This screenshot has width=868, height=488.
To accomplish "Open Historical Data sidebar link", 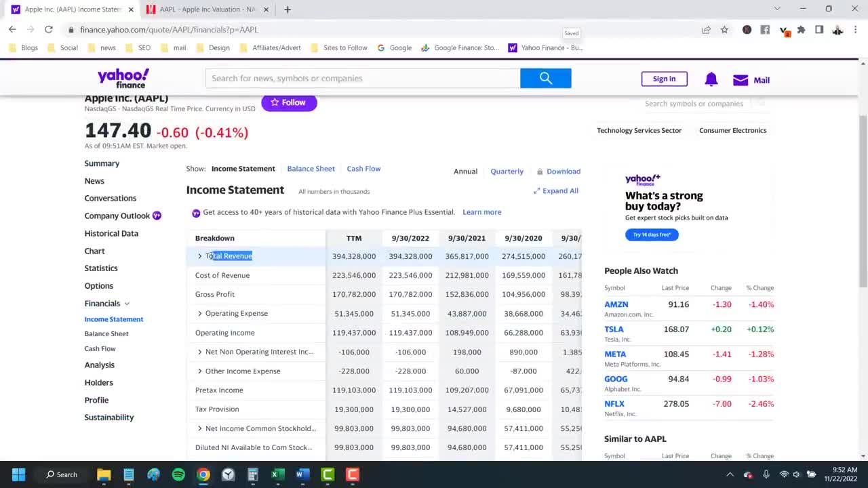I will 111,233.
